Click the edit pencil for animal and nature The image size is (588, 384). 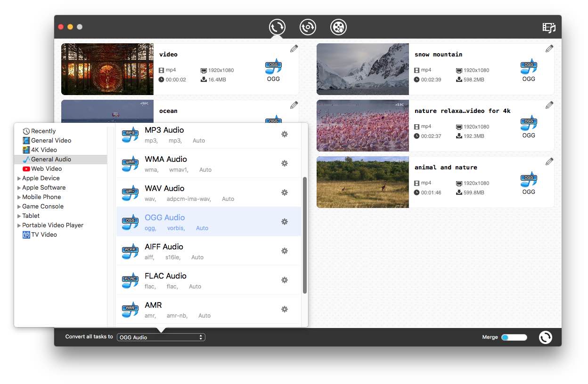[549, 161]
